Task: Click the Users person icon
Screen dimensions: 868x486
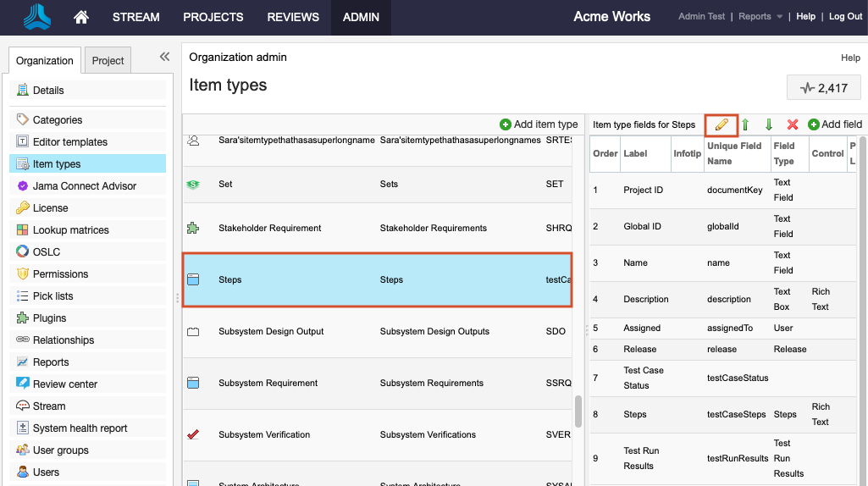Action: coord(22,472)
